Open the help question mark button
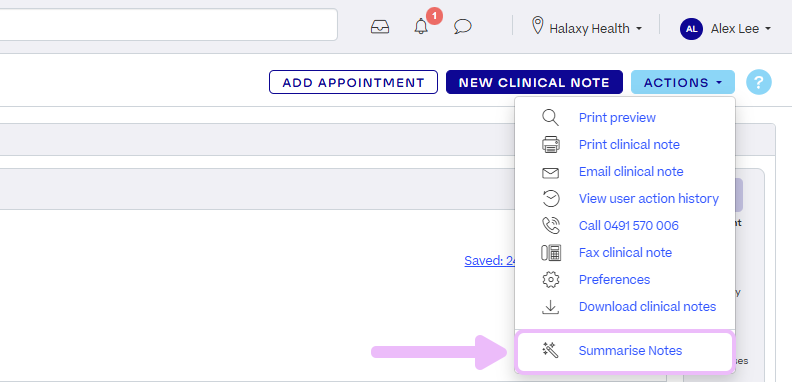 759,82
